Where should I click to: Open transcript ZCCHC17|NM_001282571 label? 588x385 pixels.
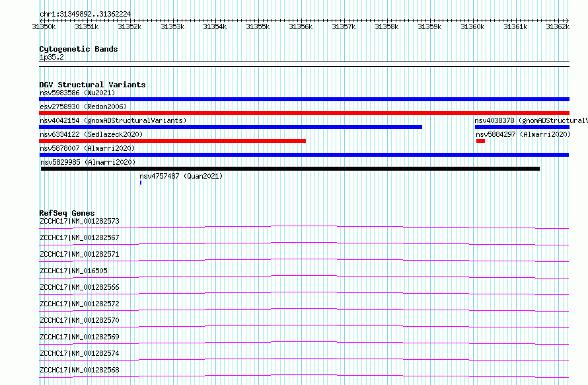(79, 254)
